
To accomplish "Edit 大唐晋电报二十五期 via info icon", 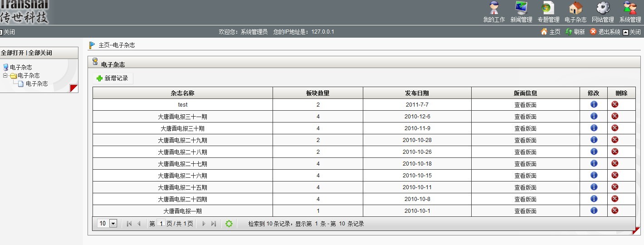I will (594, 187).
